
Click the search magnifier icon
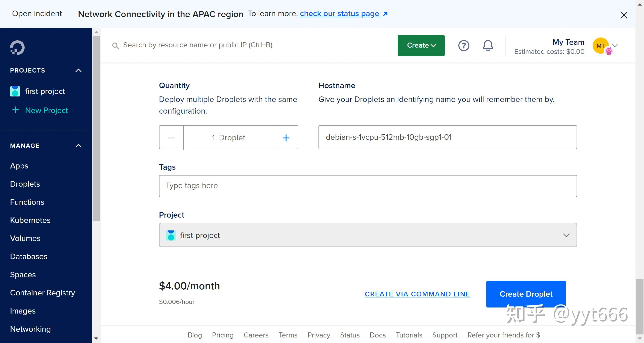115,46
